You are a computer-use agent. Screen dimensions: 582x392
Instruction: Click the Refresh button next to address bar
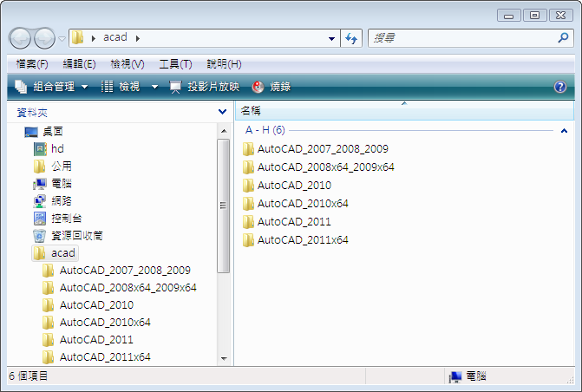[x=351, y=38]
